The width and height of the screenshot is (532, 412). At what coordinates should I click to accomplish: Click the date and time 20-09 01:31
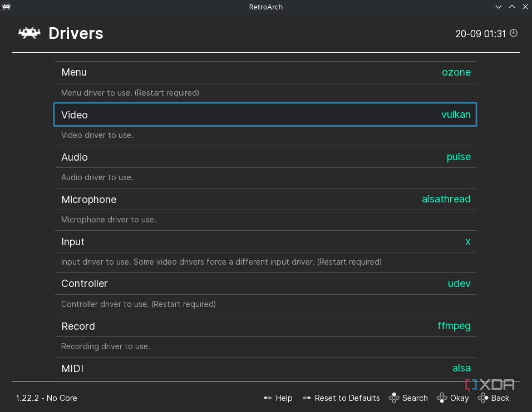[480, 33]
